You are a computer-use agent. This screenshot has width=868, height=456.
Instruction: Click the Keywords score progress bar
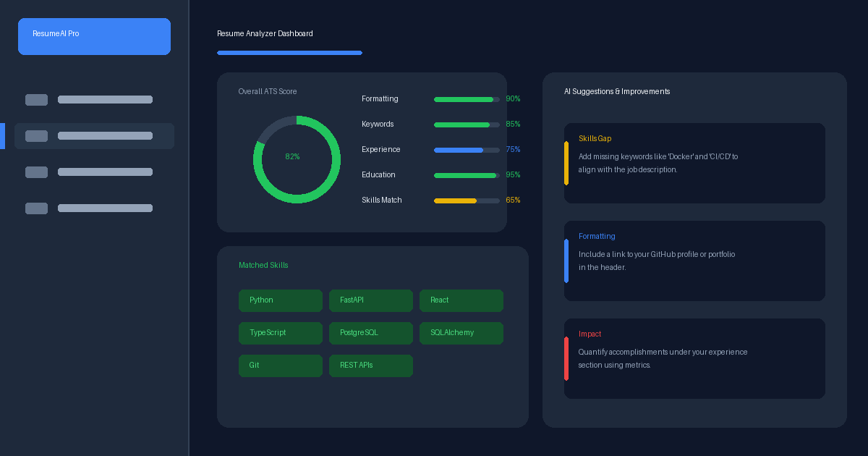click(x=467, y=124)
